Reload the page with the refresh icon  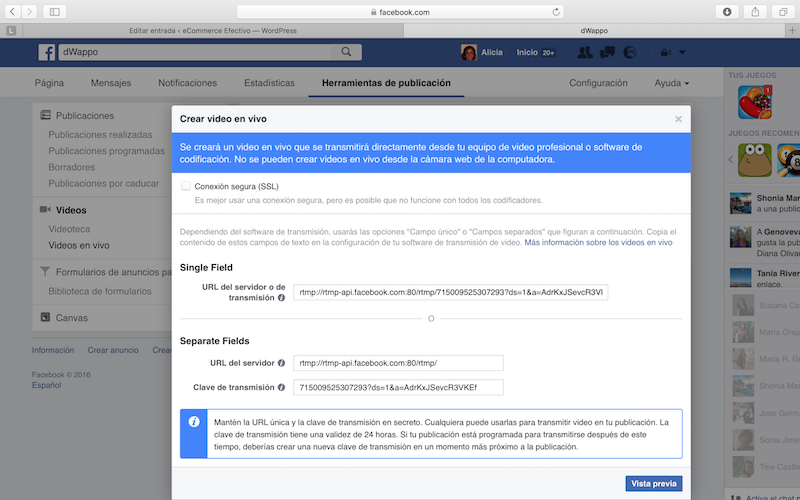tap(556, 12)
